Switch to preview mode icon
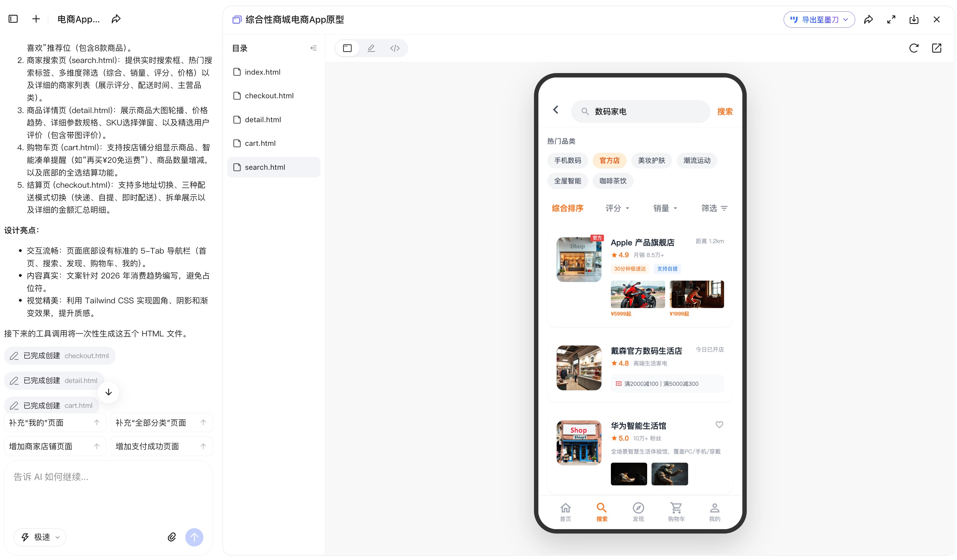This screenshot has width=957, height=560. [x=347, y=48]
